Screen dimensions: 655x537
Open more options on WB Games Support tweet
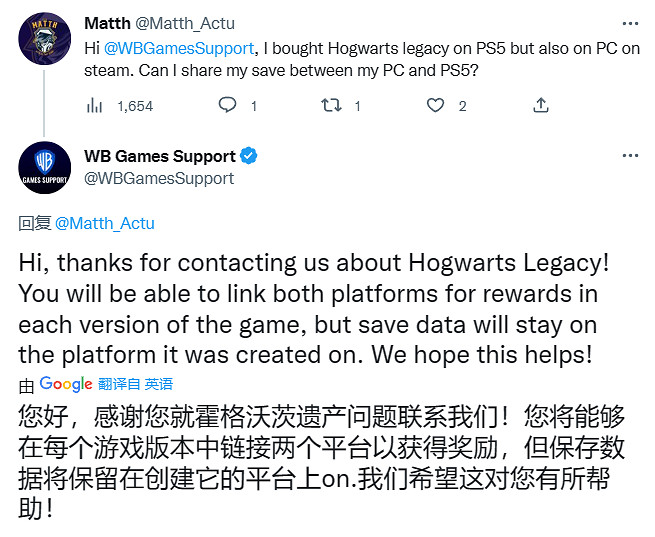pyautogui.click(x=630, y=156)
